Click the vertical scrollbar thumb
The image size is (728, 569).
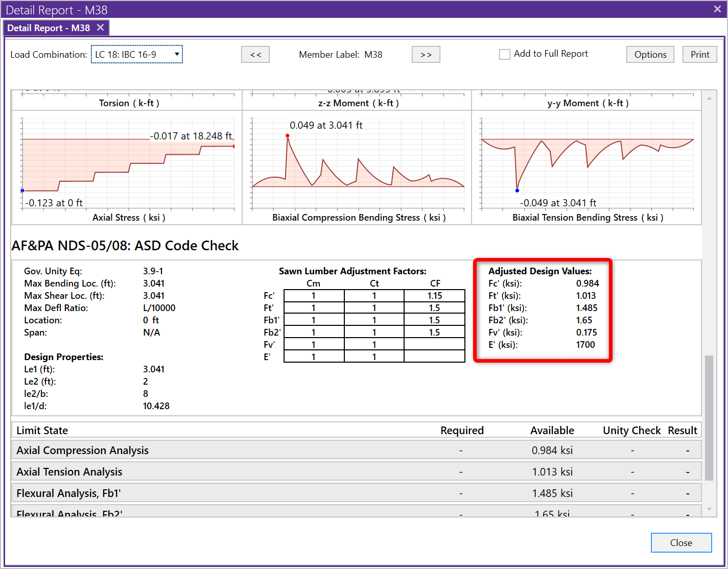coord(709,418)
